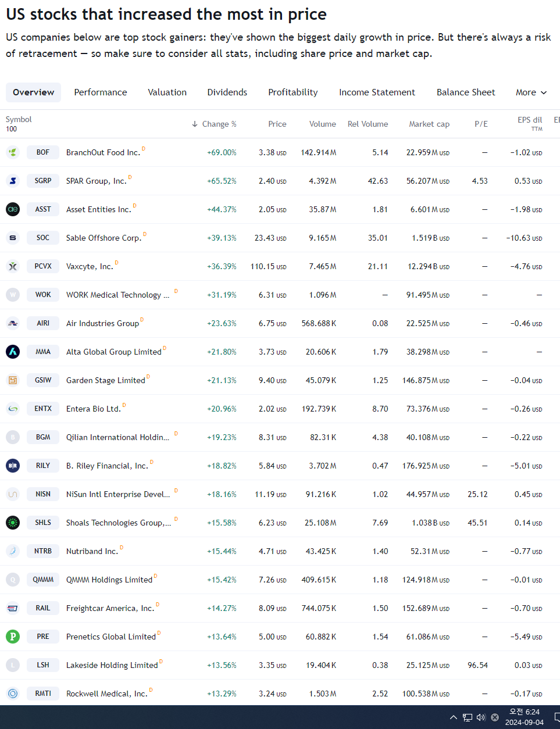Image resolution: width=560 pixels, height=729 pixels.
Task: Sort by the Market cap column header
Action: click(x=429, y=124)
